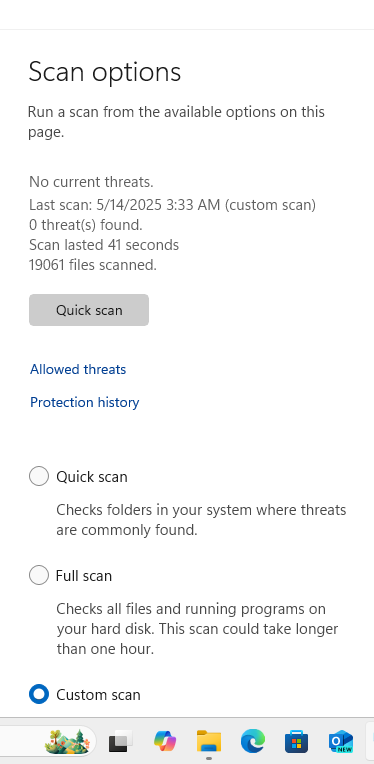Image resolution: width=374 pixels, height=764 pixels.
Task: Start scan with gray Quick scan button
Action: tap(89, 310)
